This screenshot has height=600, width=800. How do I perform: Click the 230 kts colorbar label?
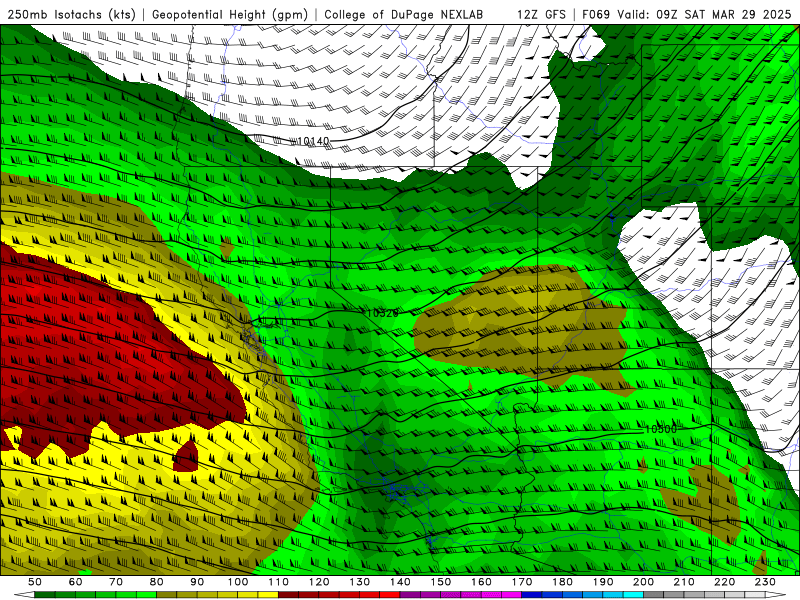click(766, 582)
